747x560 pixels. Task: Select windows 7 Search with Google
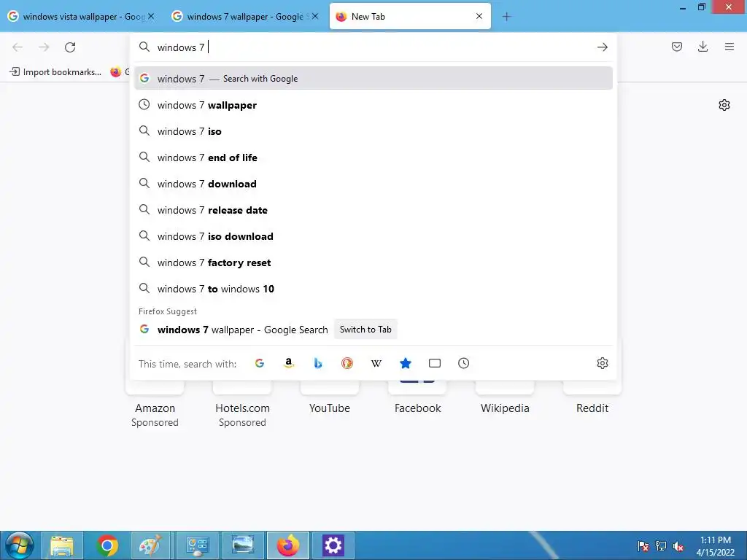pyautogui.click(x=373, y=79)
